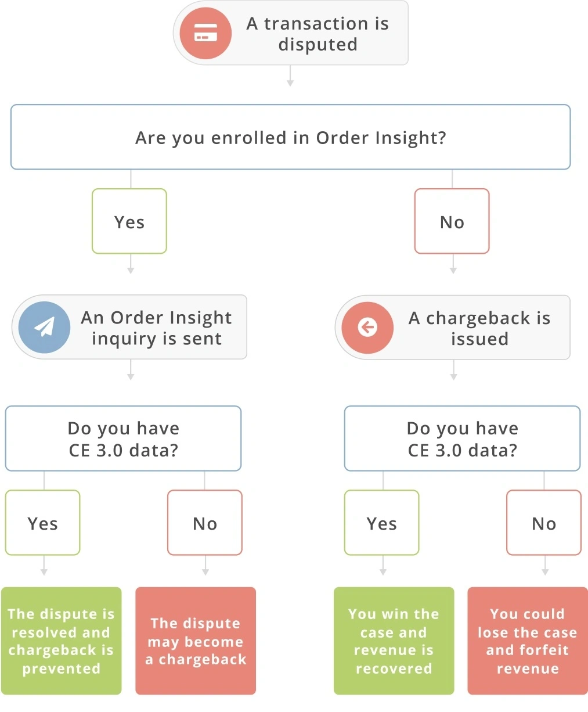Click green "You win the case" tile
The width and height of the screenshot is (588, 712).
tap(394, 641)
